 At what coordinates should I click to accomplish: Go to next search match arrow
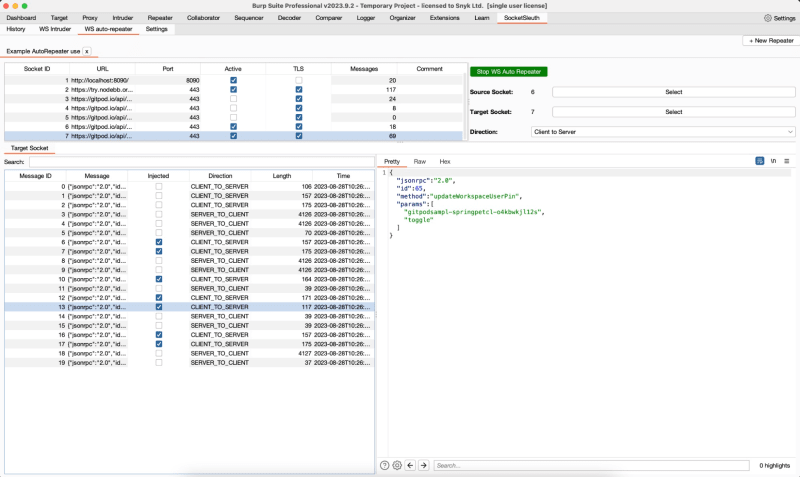(423, 465)
